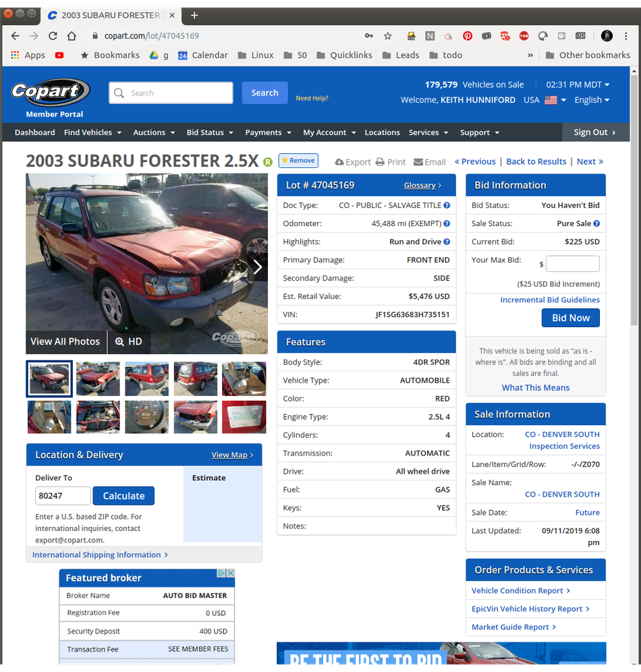Expand the My Account menu
Screen dimensions: 641x672
tap(329, 132)
